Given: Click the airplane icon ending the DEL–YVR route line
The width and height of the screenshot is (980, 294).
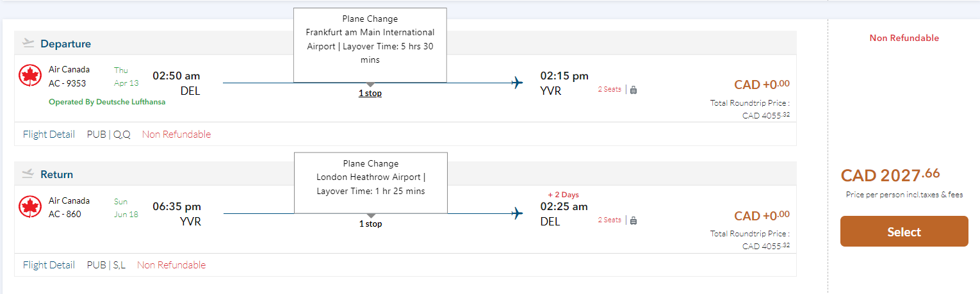Looking at the screenshot, I should click(518, 83).
